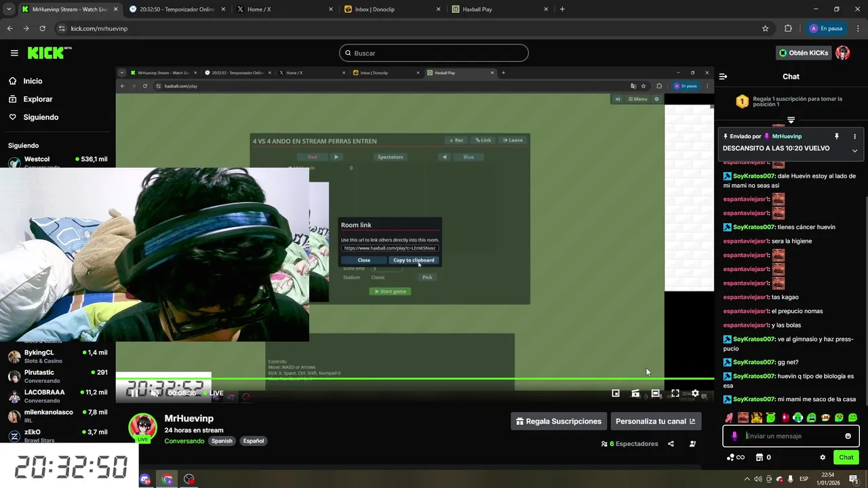Open the Westcol channel in the following list
Image resolution: width=868 pixels, height=488 pixels.
click(58, 162)
